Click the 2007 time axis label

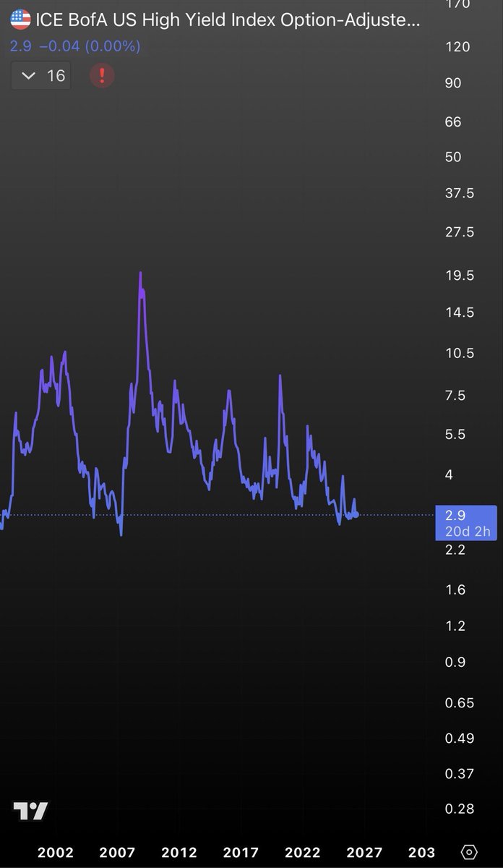click(117, 852)
